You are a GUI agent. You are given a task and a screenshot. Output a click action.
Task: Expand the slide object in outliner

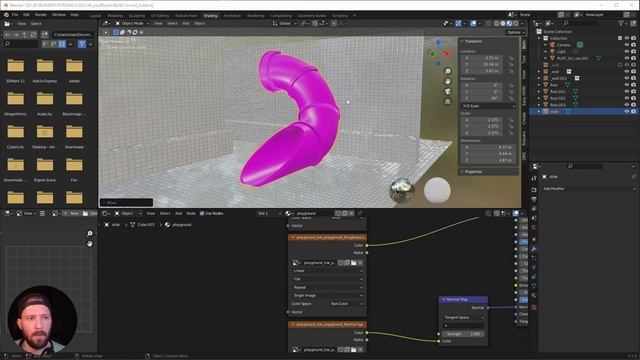(x=539, y=111)
